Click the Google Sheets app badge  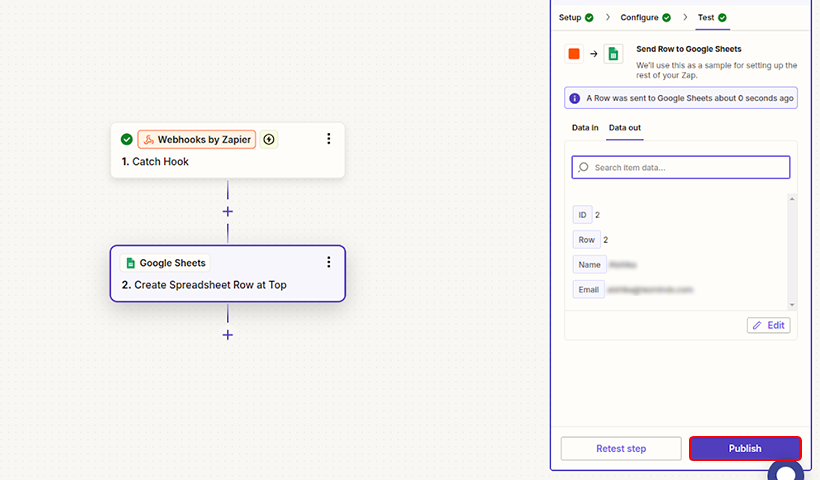pos(165,263)
